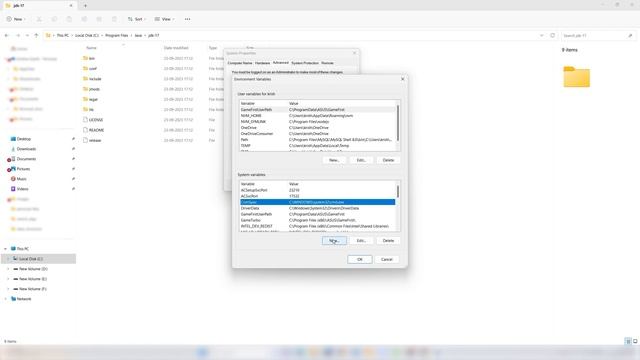Click Edit under System variables

click(361, 241)
